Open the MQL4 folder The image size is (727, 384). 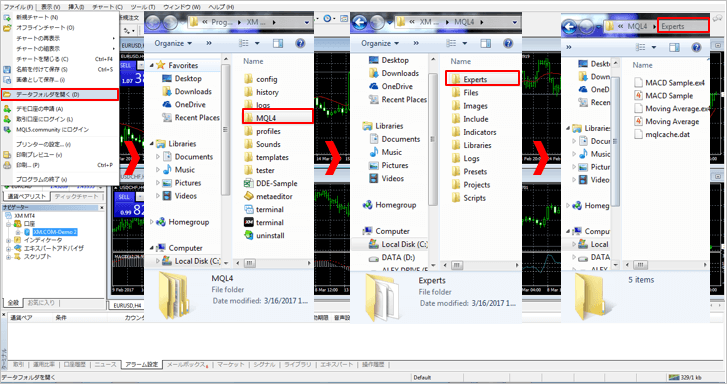(277, 118)
